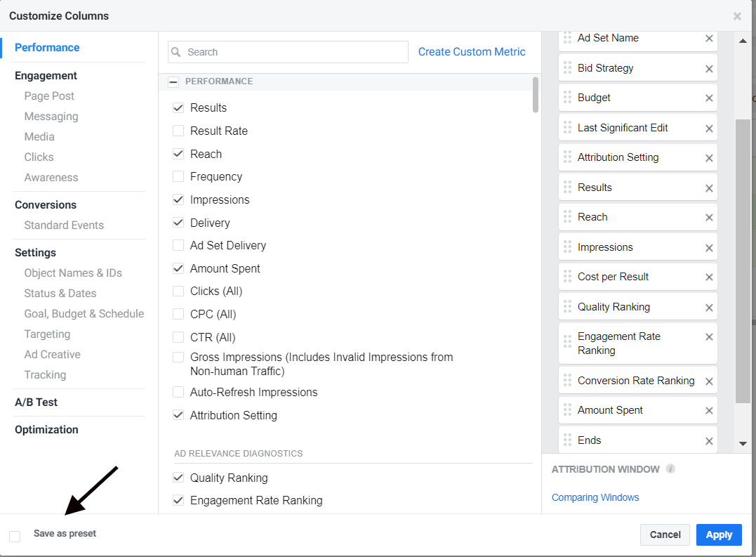Enable the Frequency checkbox
The width and height of the screenshot is (756, 557).
178,176
